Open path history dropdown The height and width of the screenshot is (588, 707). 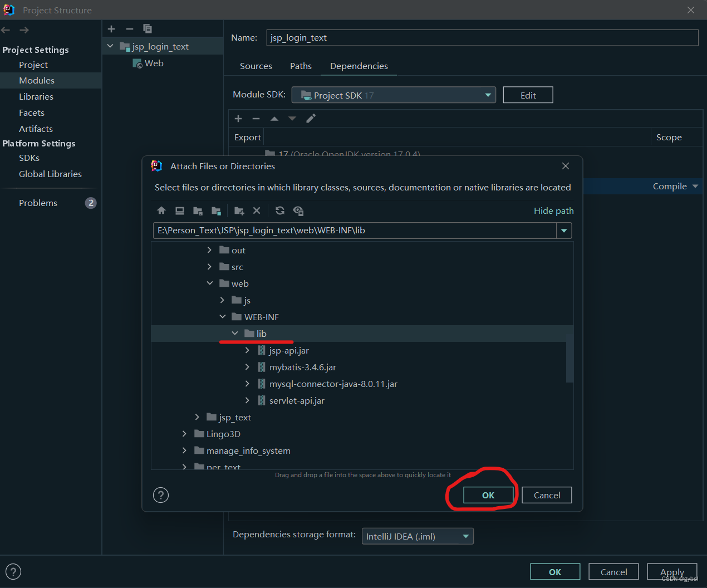click(x=564, y=231)
